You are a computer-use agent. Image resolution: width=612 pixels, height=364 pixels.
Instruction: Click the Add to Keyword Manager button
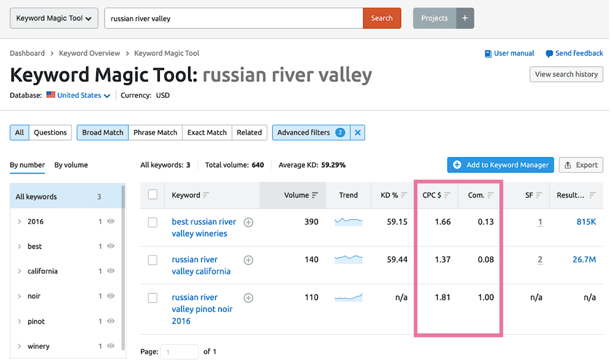tap(500, 165)
